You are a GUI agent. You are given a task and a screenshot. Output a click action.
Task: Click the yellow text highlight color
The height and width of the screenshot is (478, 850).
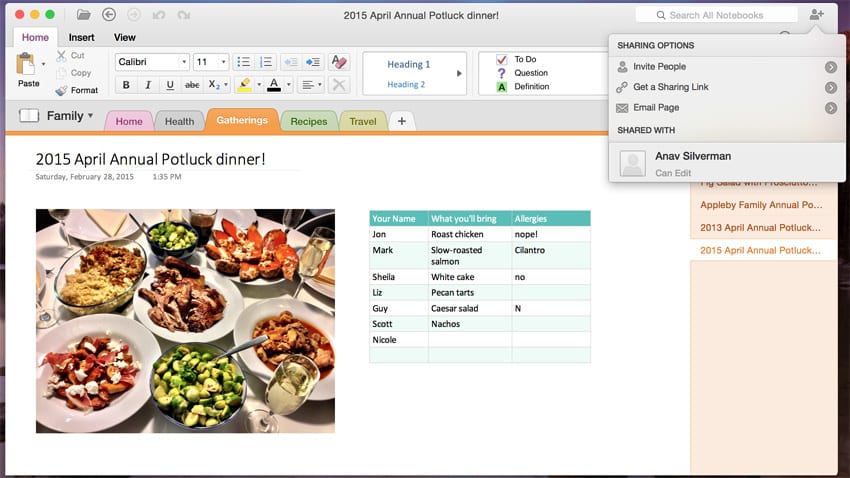tap(243, 85)
